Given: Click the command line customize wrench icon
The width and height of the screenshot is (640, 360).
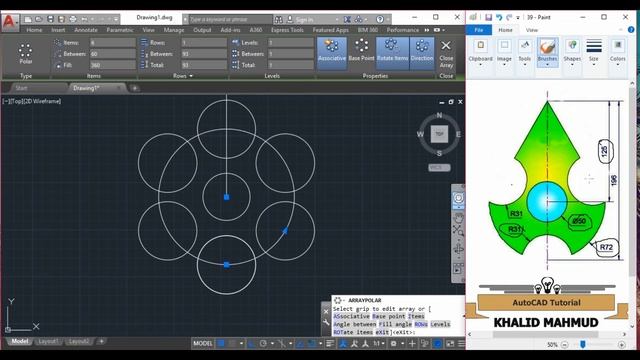Looking at the screenshot, I should [326, 322].
